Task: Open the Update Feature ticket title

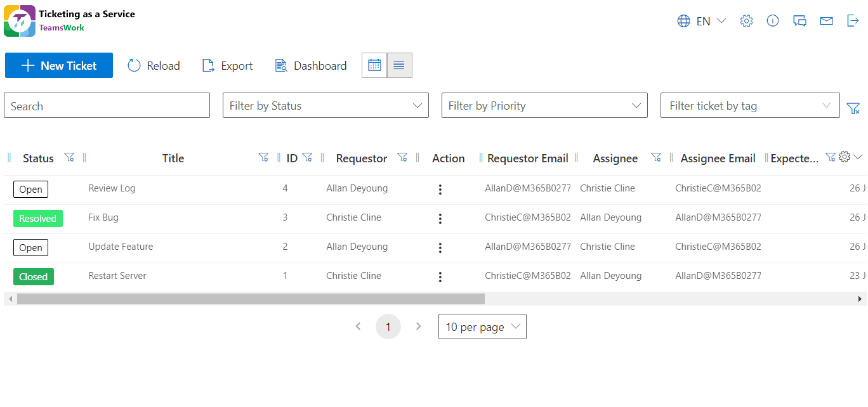Action: 121,247
